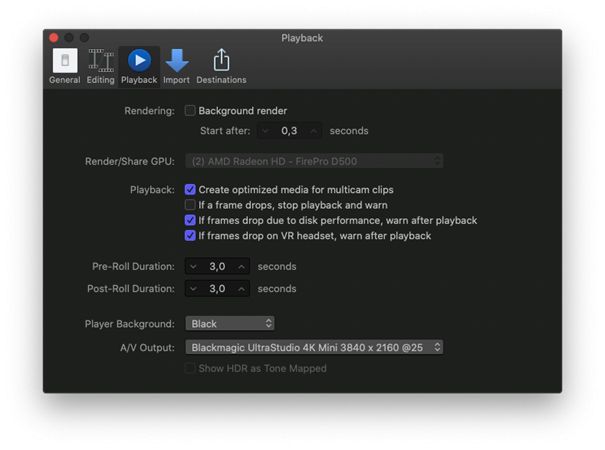
Task: Enable stop playback if a frame drops
Action: coord(190,205)
